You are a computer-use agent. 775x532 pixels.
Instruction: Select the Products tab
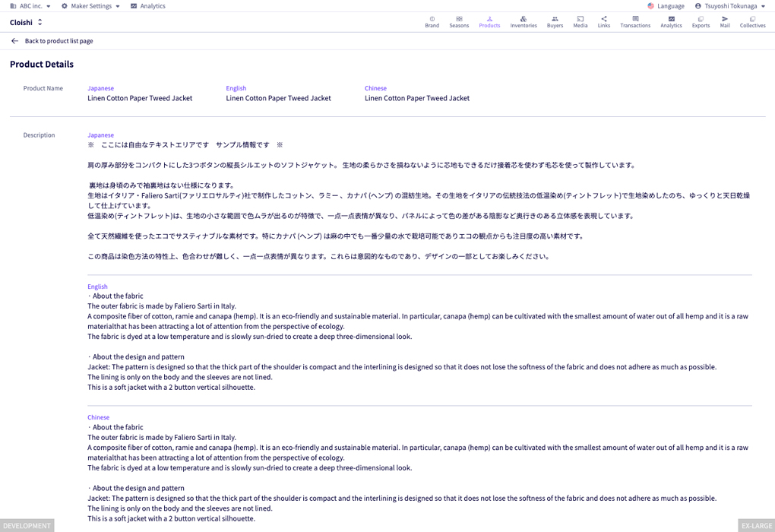pos(489,22)
